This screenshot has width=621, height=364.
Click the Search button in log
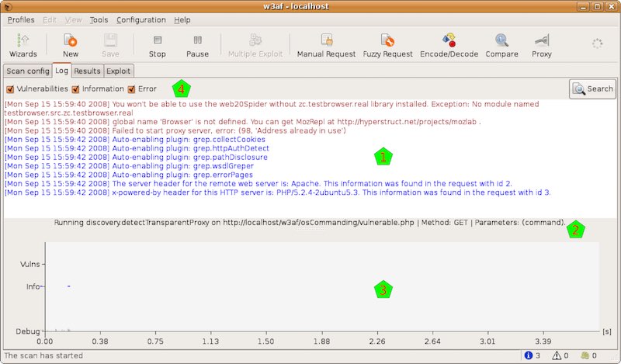tap(593, 88)
